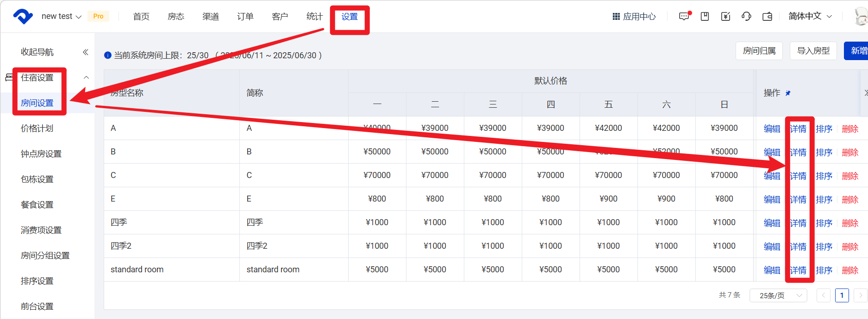This screenshot has width=868, height=319.
Task: Open customer support headset icon
Action: pos(746,17)
